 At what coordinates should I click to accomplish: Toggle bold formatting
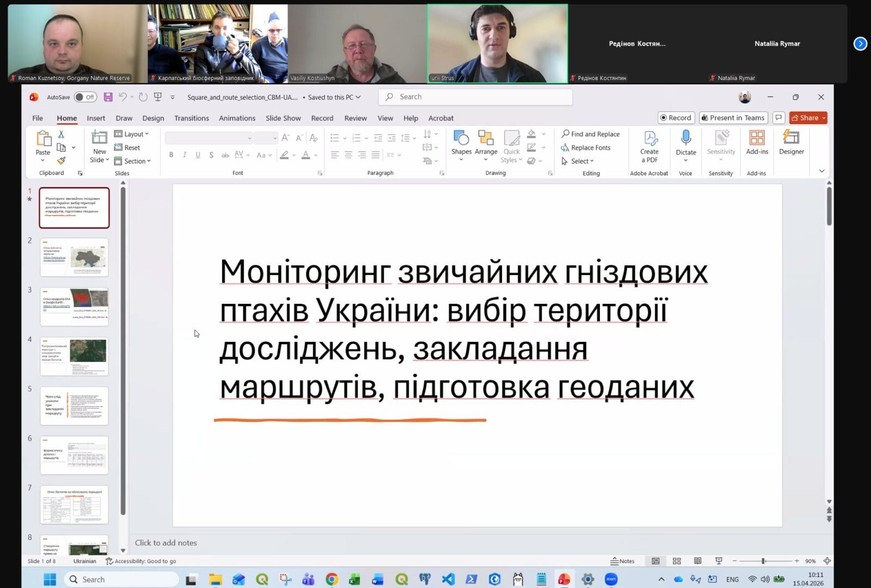[x=171, y=155]
